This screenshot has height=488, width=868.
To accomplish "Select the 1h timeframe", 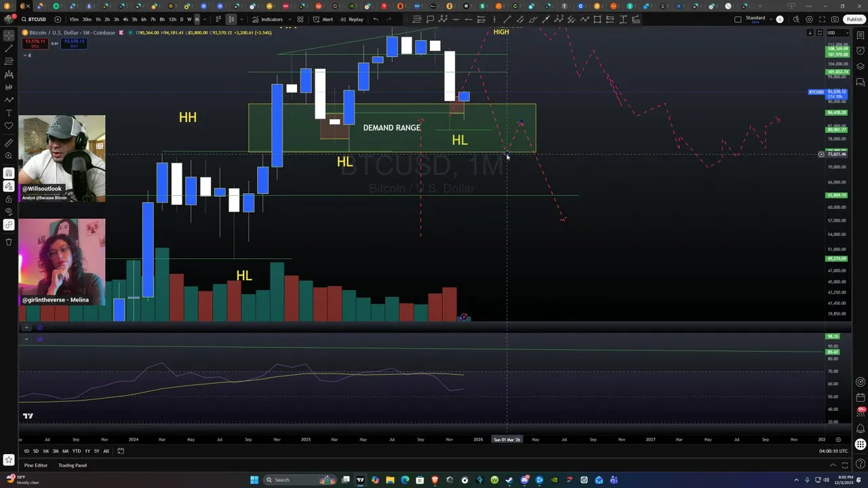I will tap(98, 19).
